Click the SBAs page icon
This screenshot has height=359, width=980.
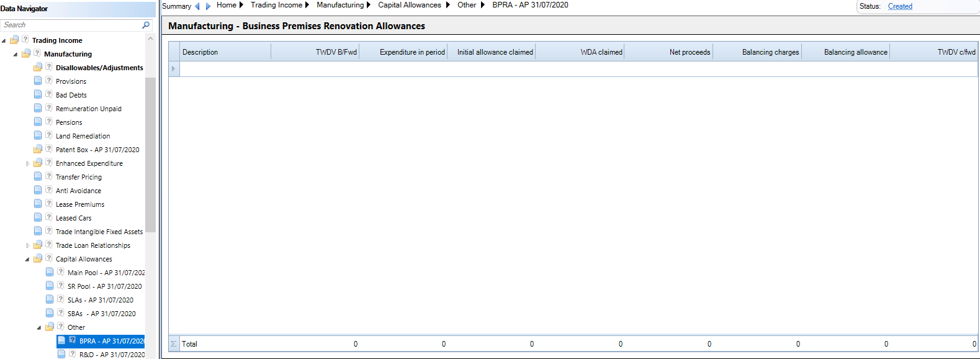tap(50, 313)
